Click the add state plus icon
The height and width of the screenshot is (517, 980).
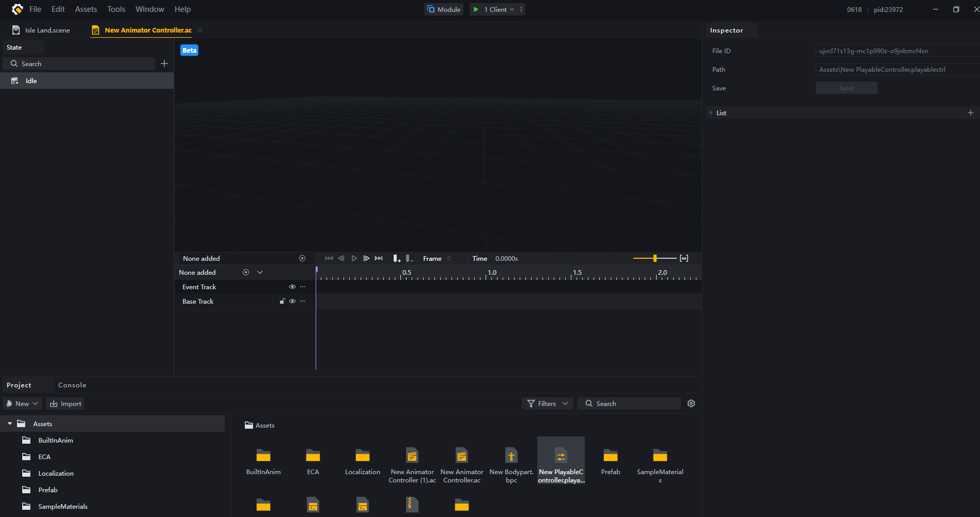coord(164,64)
